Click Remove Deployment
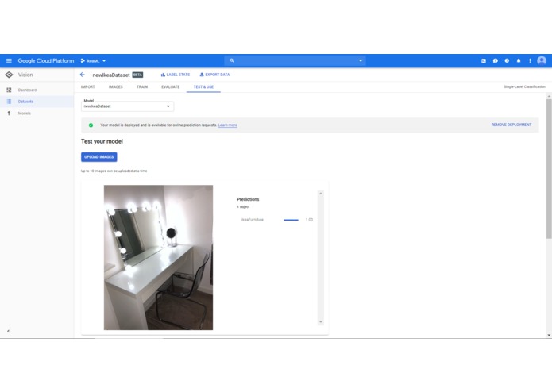The height and width of the screenshot is (392, 552). tap(511, 125)
